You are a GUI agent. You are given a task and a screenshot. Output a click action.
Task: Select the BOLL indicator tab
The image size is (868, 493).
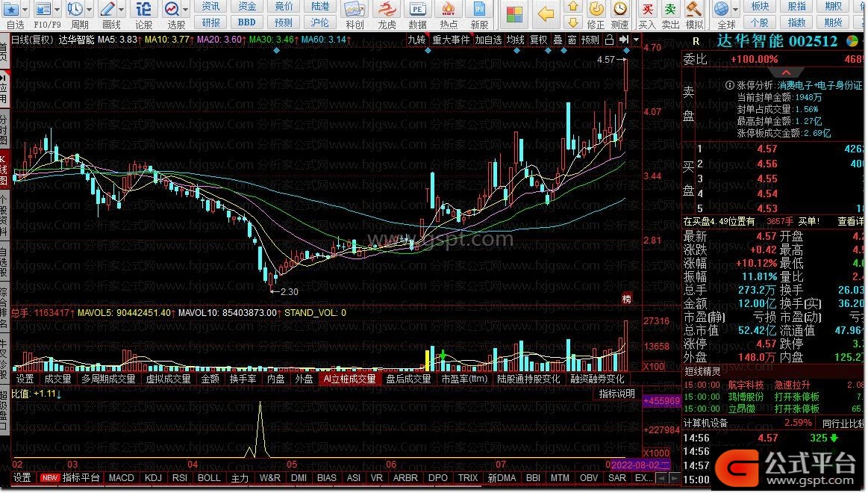tap(209, 478)
